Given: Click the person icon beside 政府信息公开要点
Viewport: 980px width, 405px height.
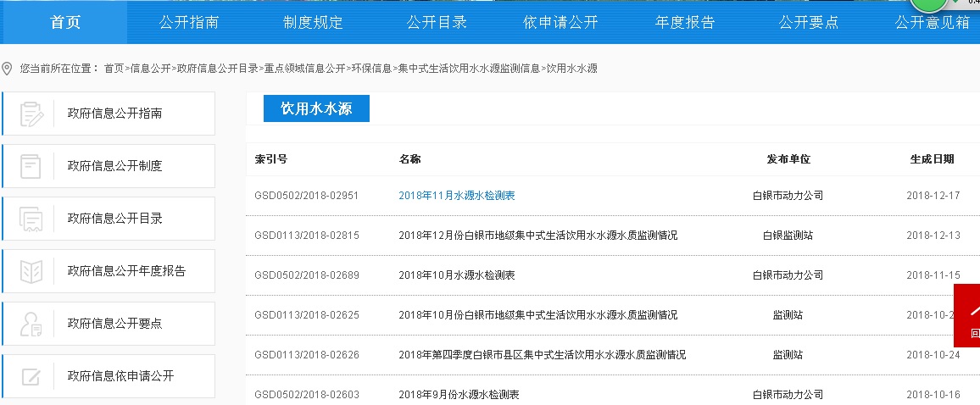Looking at the screenshot, I should [x=31, y=324].
